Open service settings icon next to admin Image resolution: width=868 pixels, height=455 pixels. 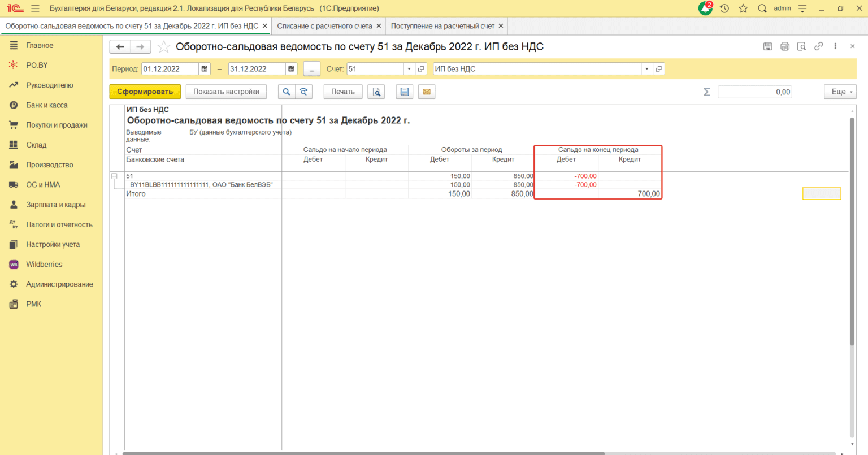point(802,8)
